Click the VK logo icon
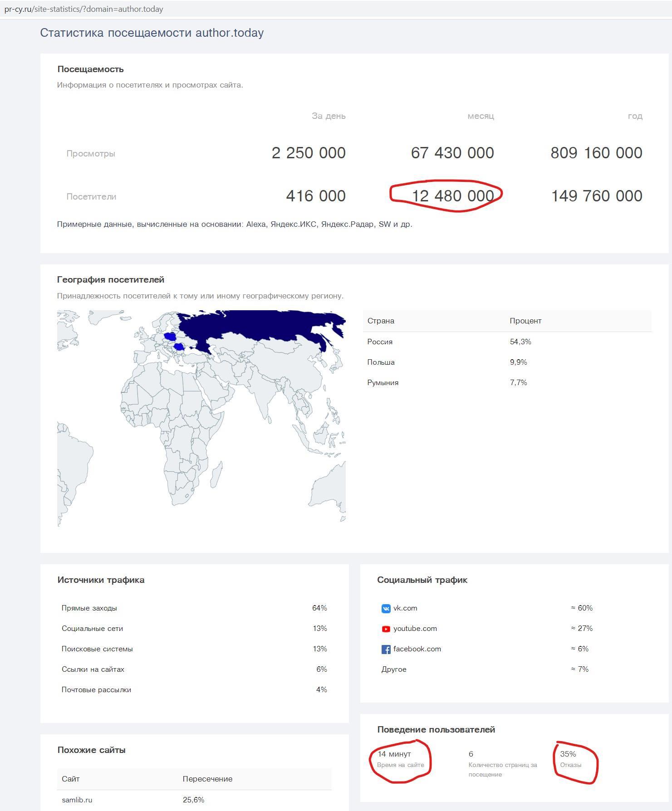The width and height of the screenshot is (672, 811). [x=386, y=609]
